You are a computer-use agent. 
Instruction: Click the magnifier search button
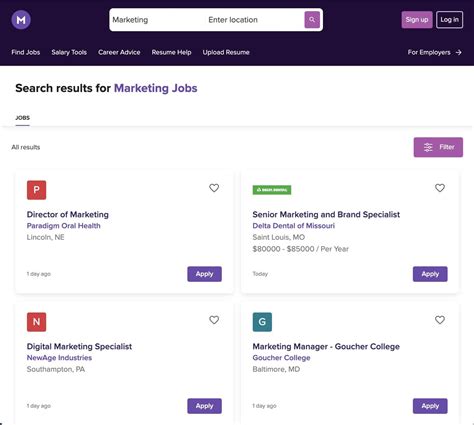coord(312,20)
